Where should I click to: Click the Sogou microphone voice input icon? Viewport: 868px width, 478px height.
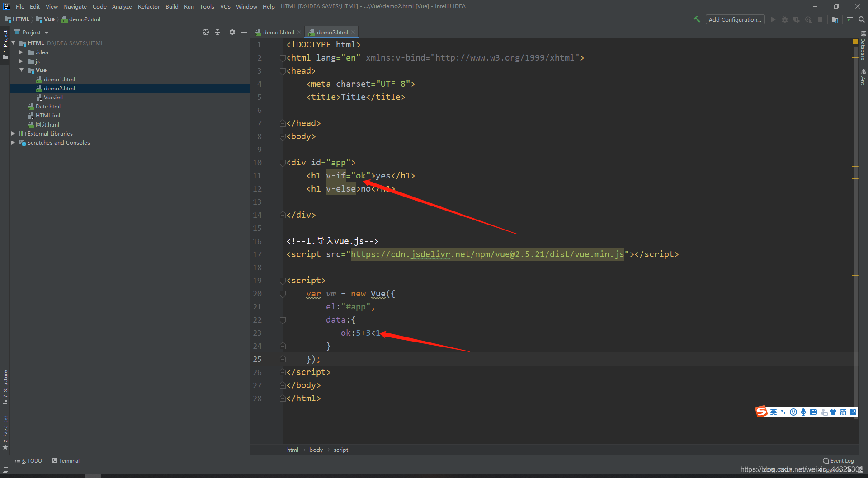coord(803,412)
